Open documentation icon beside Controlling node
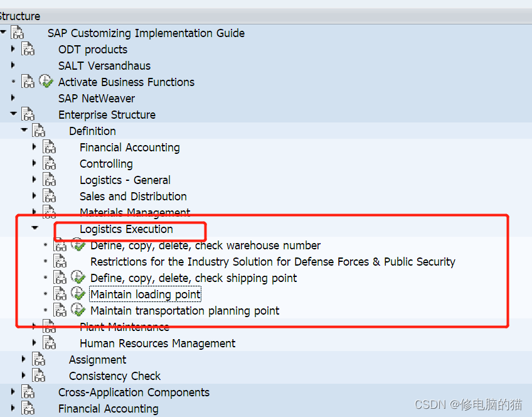Viewport: 532px width, 417px height. pos(50,164)
